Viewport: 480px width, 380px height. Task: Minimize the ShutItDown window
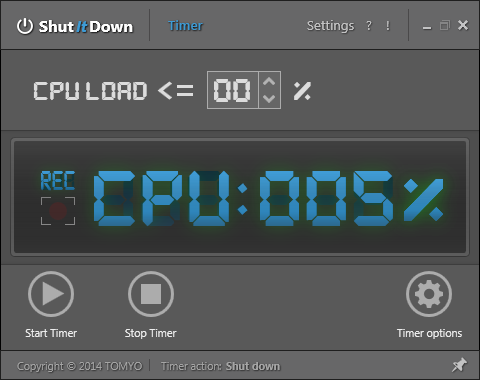[427, 26]
